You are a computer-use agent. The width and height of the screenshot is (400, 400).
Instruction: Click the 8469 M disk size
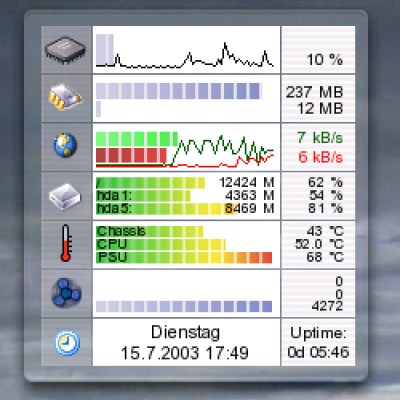(x=250, y=209)
